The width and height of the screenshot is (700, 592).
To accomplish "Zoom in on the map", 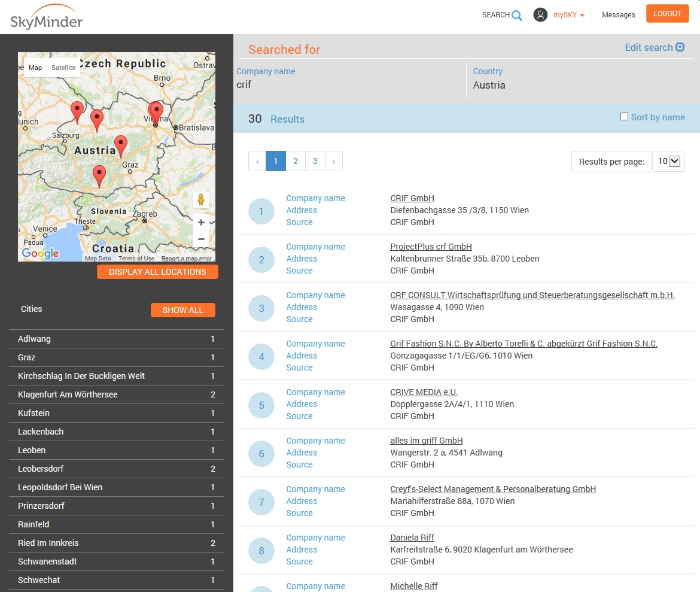I will click(202, 222).
